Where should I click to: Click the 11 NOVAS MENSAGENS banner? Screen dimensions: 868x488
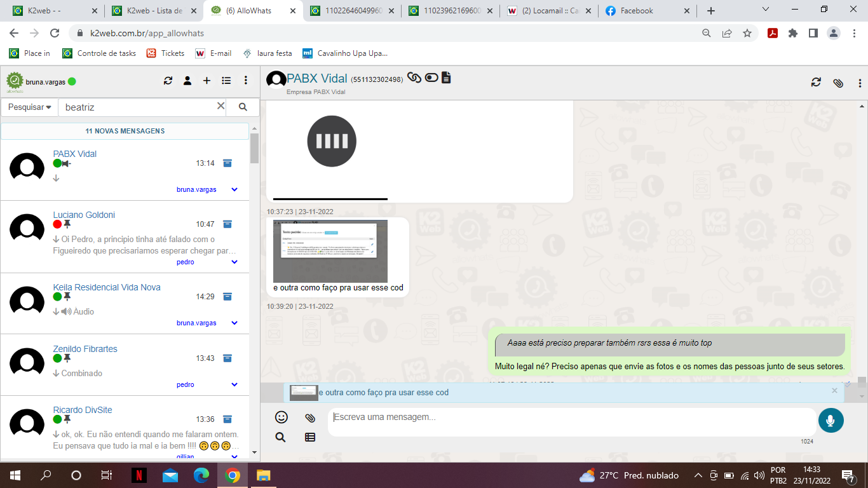coord(125,131)
